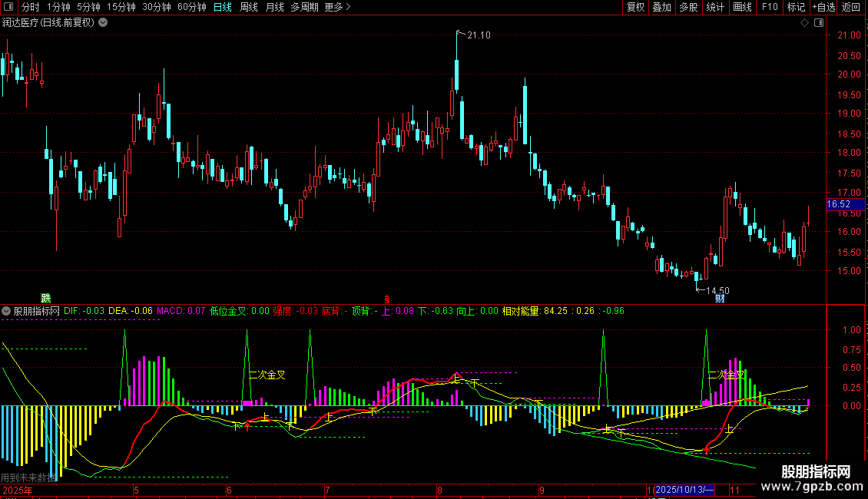Toggle the side panel icon beside the diamond

click(819, 23)
